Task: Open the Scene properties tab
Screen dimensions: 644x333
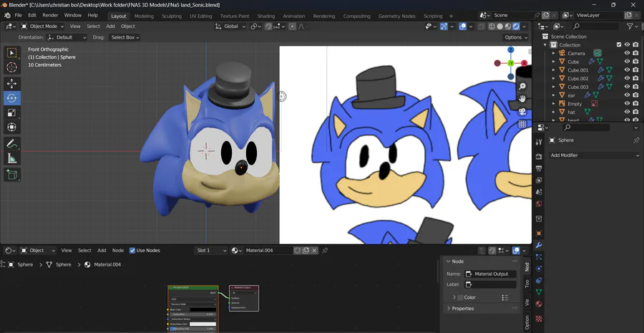Action: click(x=539, y=192)
